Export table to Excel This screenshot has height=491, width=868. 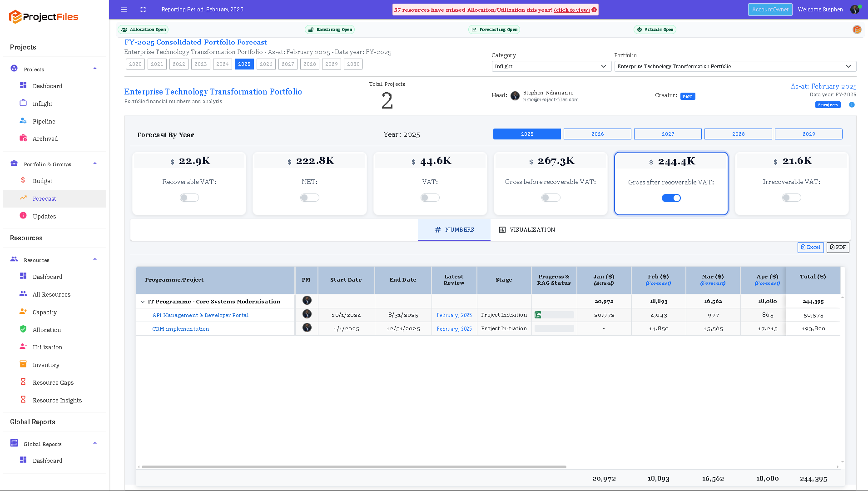click(x=810, y=247)
